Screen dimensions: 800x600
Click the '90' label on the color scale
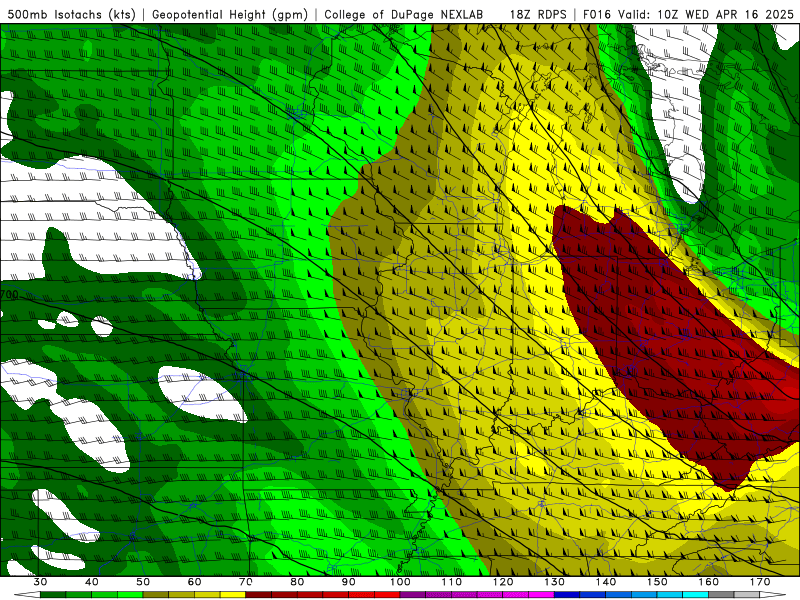pos(348,582)
